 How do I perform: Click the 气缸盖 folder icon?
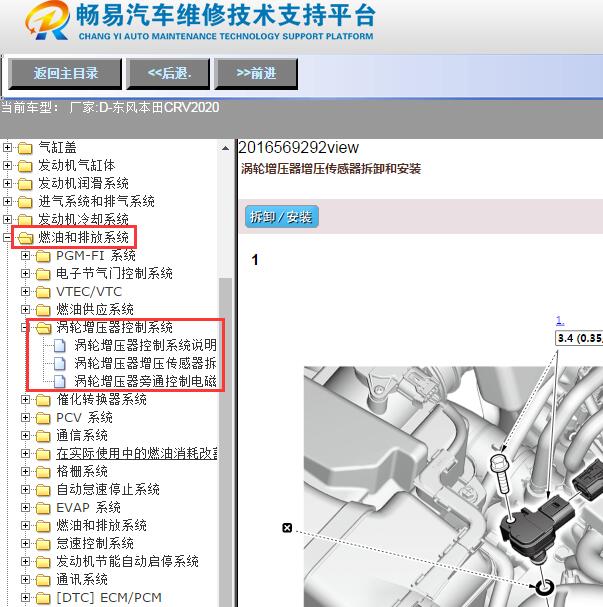click(x=25, y=148)
